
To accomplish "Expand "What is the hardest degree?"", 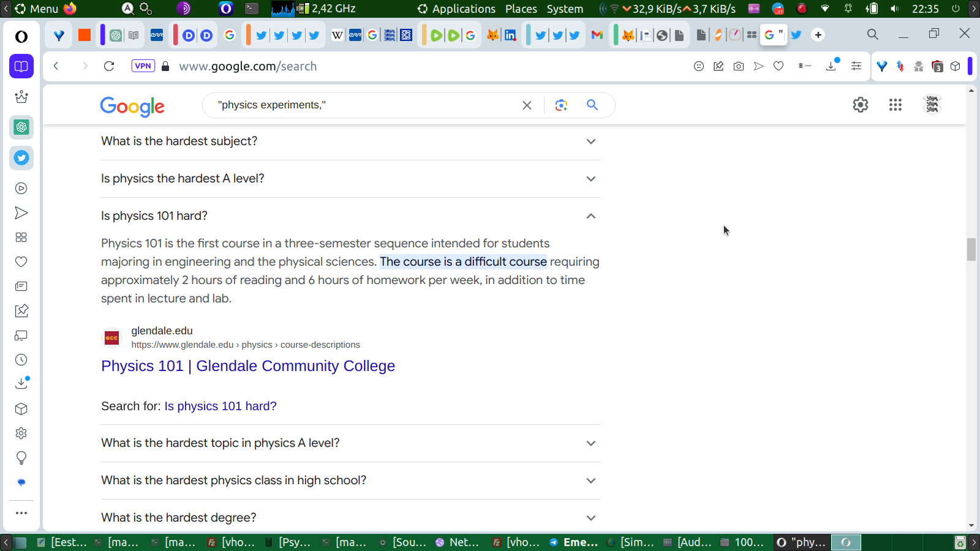I will pos(350,518).
